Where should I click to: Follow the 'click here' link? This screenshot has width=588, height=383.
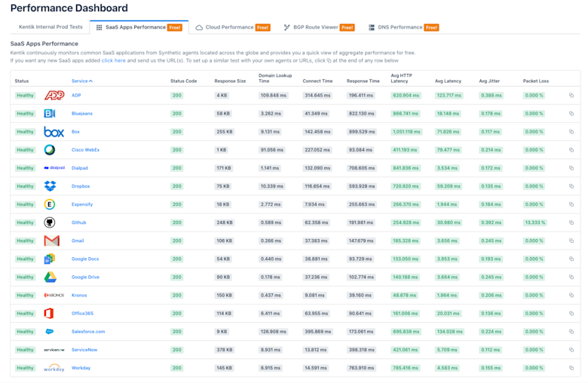click(113, 60)
